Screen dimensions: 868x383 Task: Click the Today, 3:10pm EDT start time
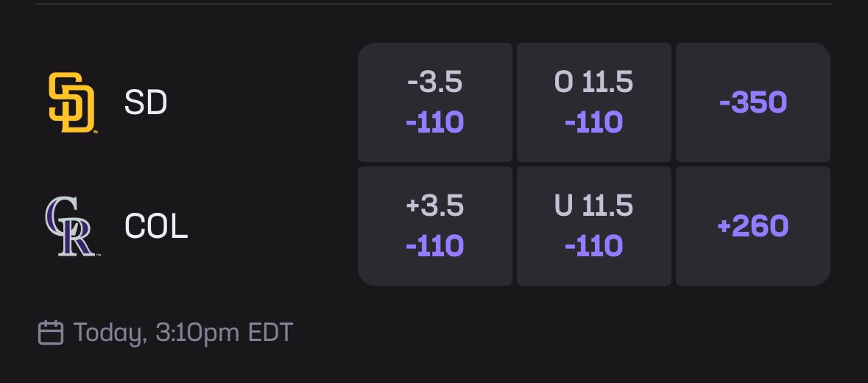click(x=183, y=333)
